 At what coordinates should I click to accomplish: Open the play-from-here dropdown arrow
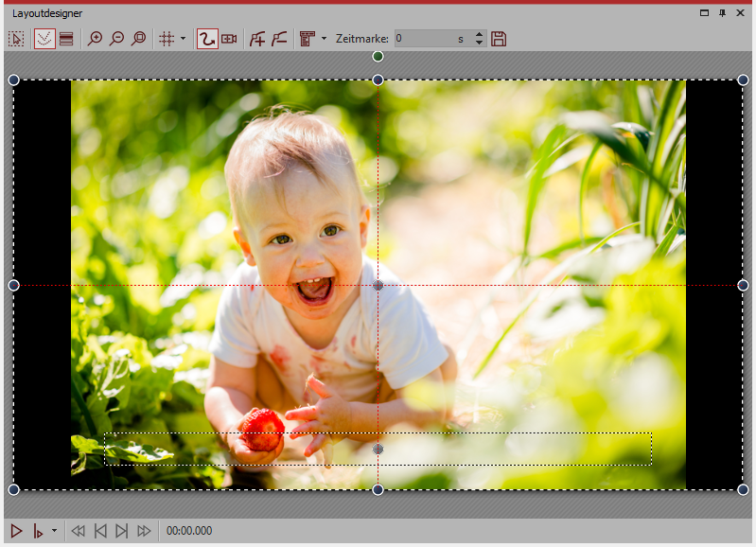54,531
